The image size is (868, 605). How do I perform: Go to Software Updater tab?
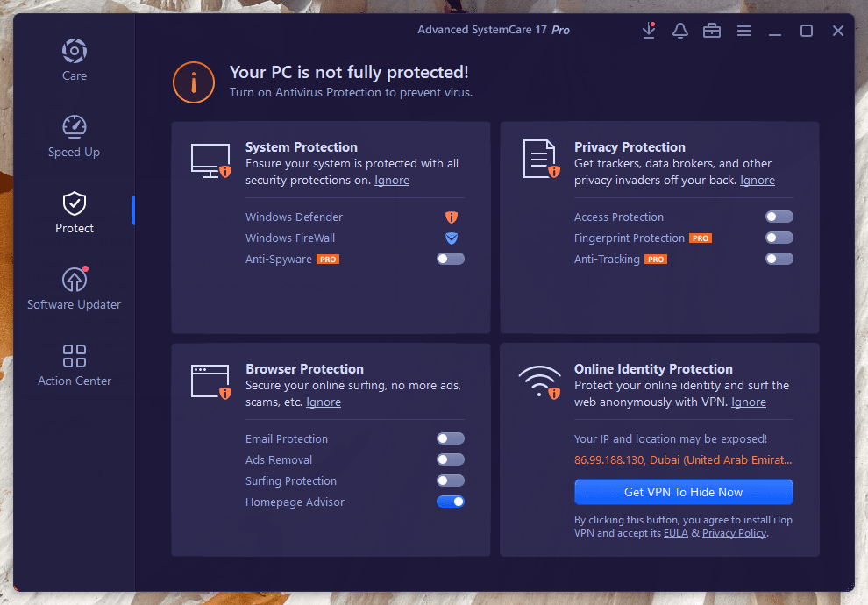75,288
